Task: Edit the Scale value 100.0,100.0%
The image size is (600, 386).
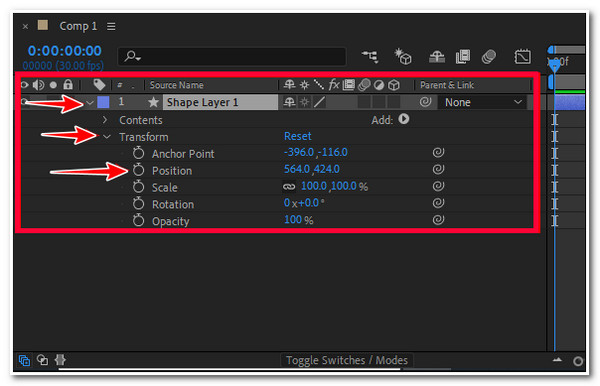Action: (334, 186)
